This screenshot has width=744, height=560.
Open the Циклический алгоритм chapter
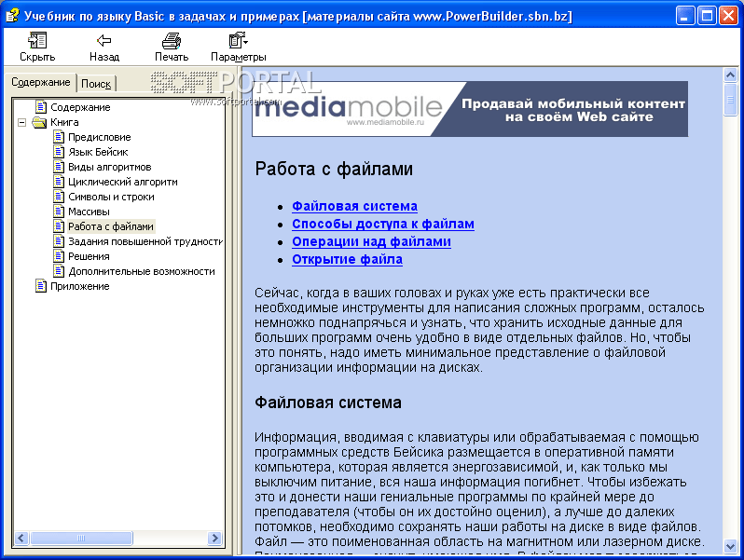(123, 182)
